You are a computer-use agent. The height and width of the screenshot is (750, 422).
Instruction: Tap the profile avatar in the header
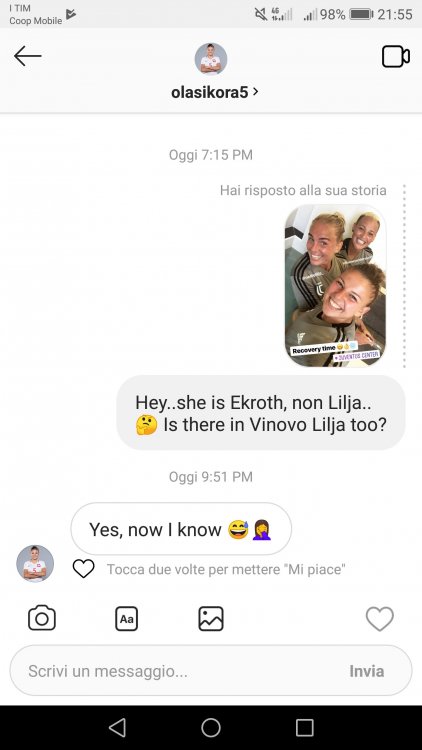pyautogui.click(x=211, y=59)
